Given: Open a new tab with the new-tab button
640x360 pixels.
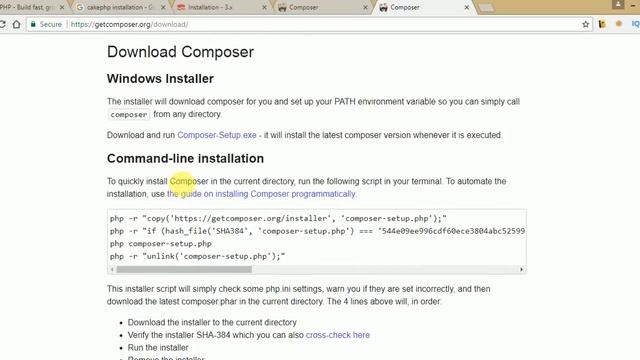Looking at the screenshot, I should pos(486,8).
